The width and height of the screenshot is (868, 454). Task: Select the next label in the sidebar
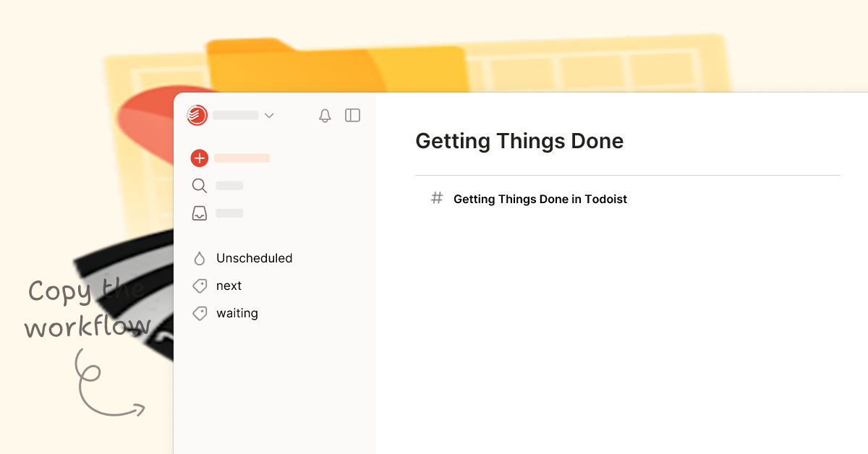(229, 286)
